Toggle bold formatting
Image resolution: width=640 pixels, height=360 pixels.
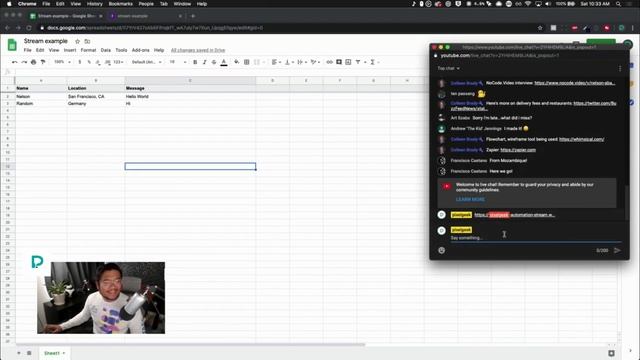[195, 62]
